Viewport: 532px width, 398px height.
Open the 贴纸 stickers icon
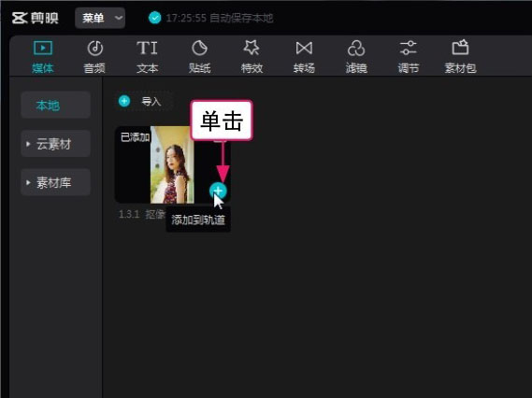click(x=199, y=49)
